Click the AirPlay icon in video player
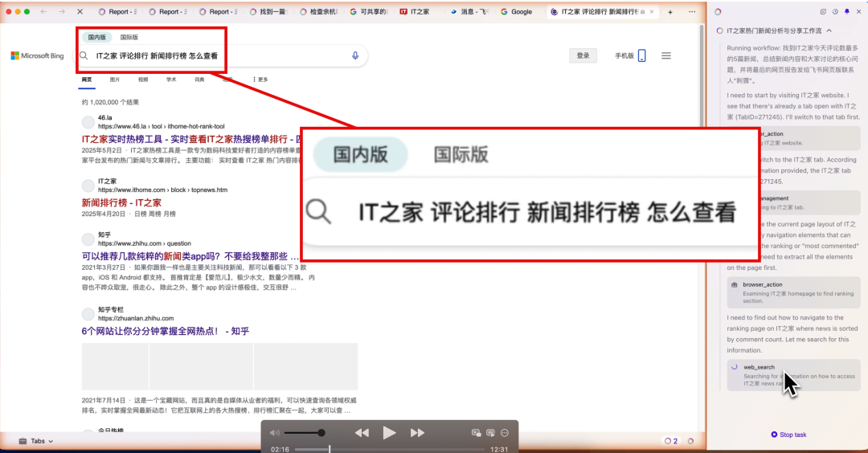The height and width of the screenshot is (453, 868). [x=490, y=433]
